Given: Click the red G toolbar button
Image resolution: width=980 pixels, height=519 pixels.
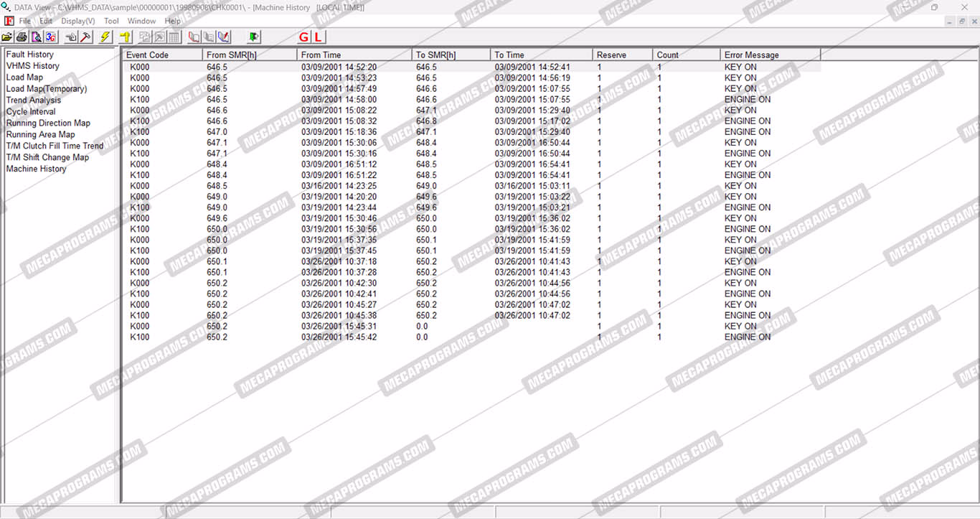Looking at the screenshot, I should pos(303,37).
